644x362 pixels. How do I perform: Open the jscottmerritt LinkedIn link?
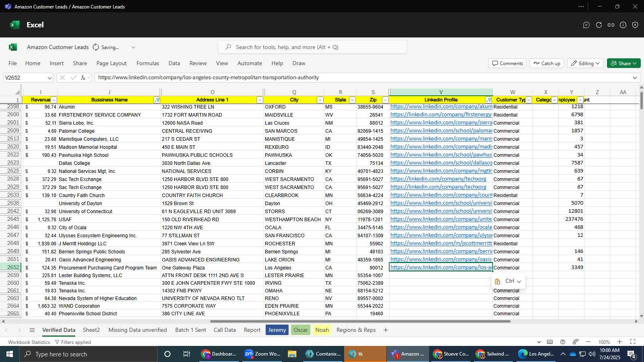(441, 243)
